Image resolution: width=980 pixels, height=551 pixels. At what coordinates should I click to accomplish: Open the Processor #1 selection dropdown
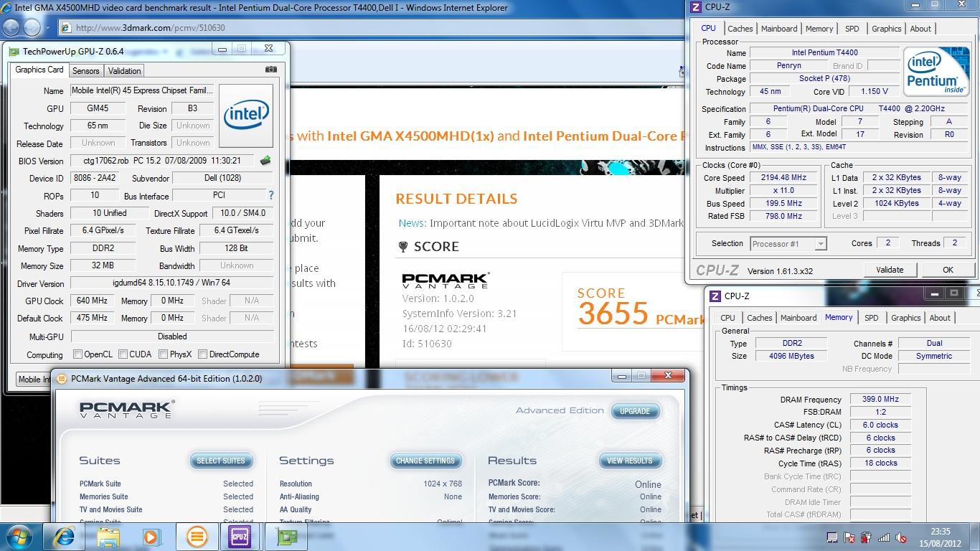click(x=788, y=244)
